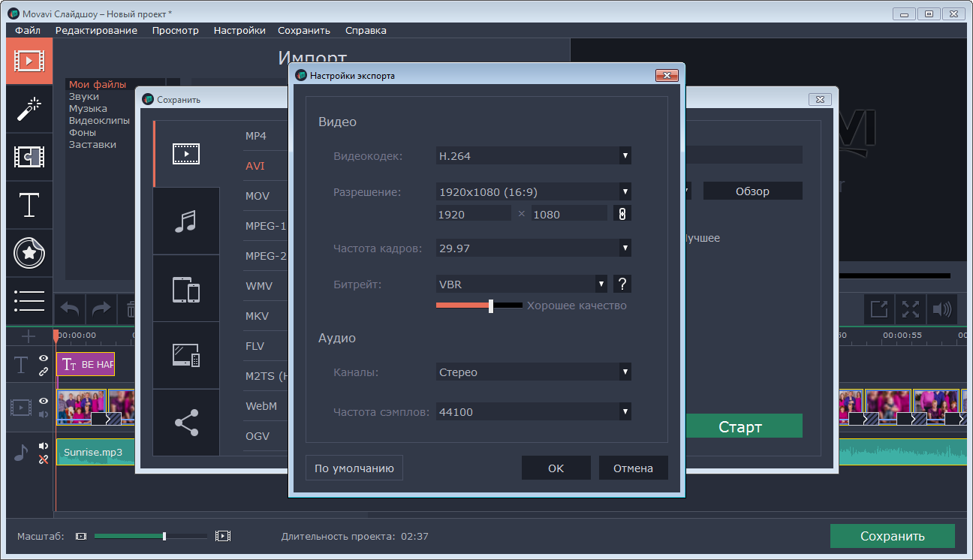Adjust the bitrate quality slider

tap(491, 306)
